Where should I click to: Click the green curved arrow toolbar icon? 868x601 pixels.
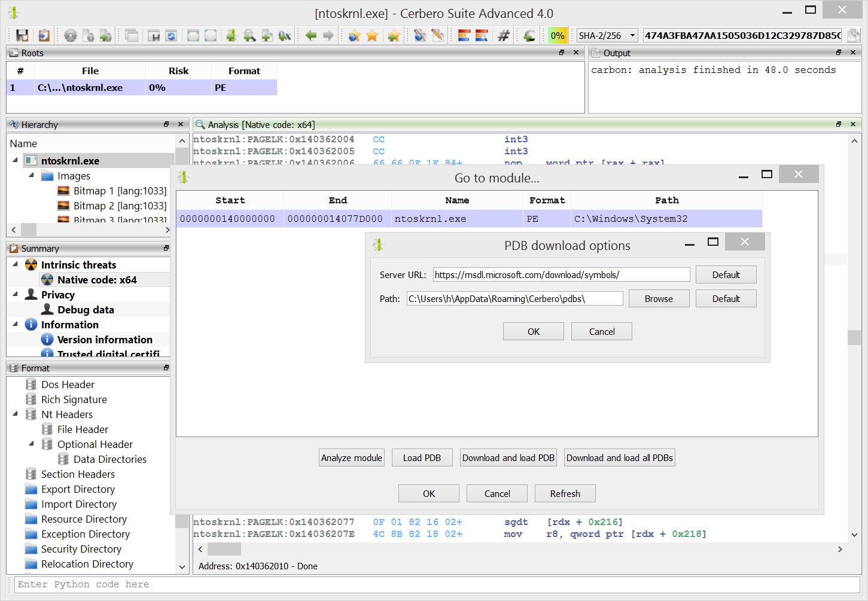(x=529, y=35)
